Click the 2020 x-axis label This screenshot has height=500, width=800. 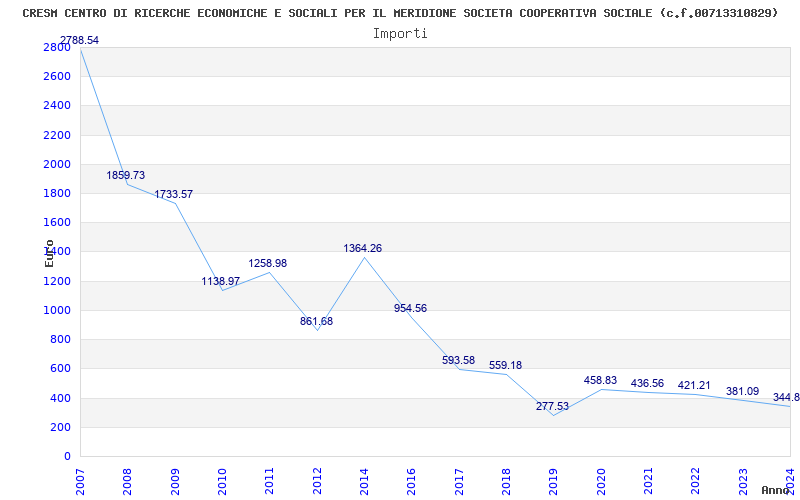coord(601,481)
